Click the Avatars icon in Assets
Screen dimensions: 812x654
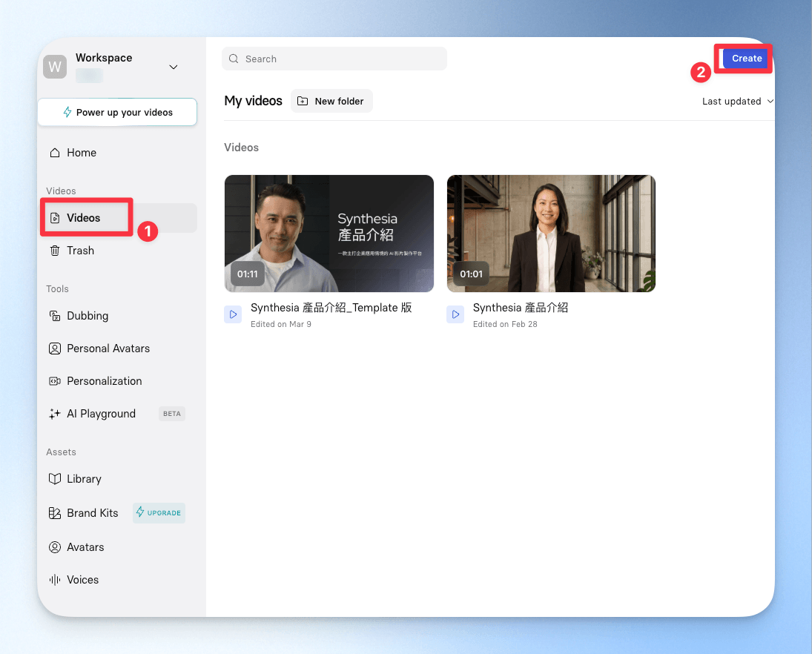pos(54,547)
